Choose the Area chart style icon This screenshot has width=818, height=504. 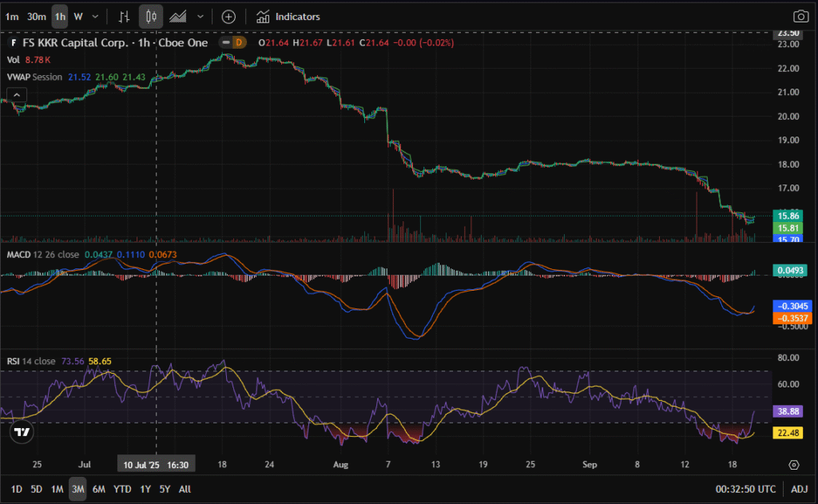coord(179,16)
